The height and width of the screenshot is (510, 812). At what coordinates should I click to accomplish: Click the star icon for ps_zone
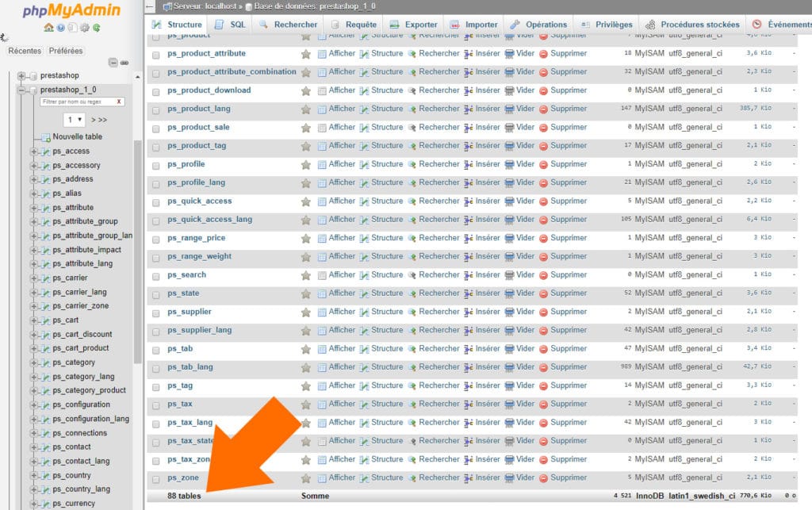pyautogui.click(x=306, y=478)
